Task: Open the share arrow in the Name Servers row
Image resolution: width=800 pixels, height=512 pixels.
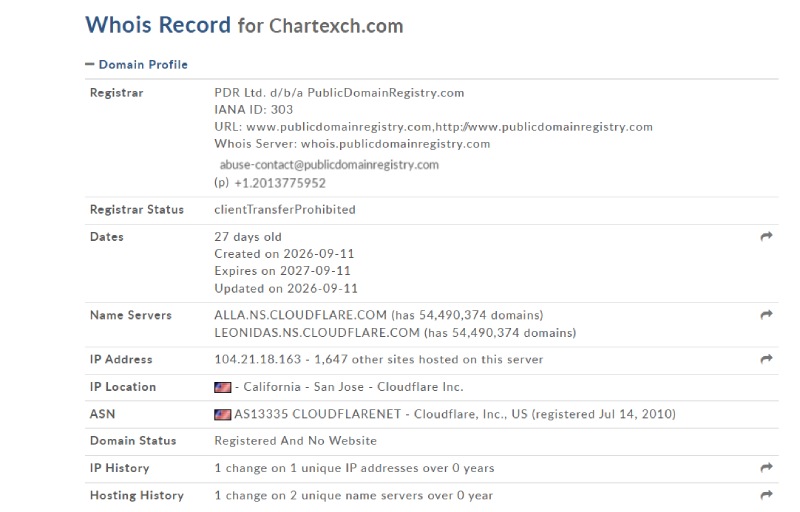Action: coord(766,315)
